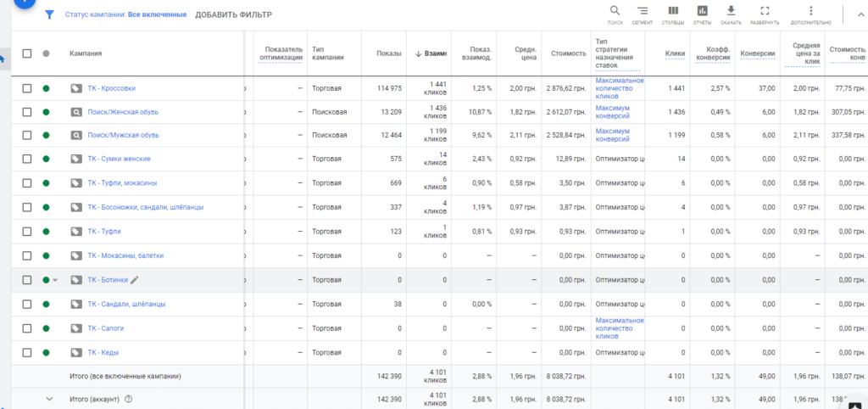
Task: Tick the checkbox for Поиск/Мужская обувь
Action: pyautogui.click(x=26, y=135)
